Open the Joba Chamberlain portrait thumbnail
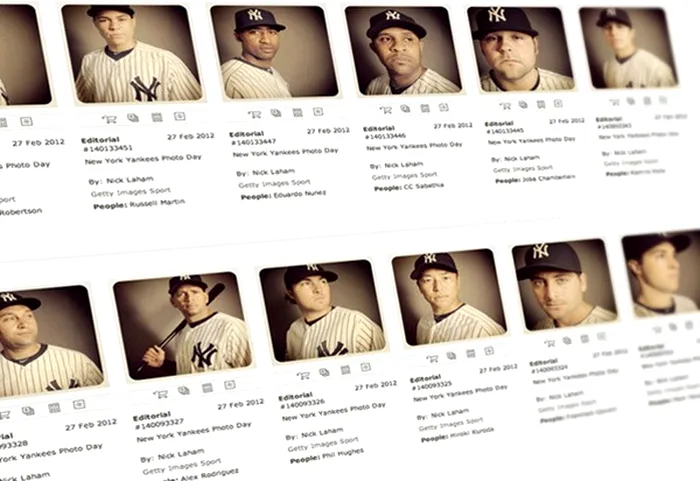 coord(521,49)
